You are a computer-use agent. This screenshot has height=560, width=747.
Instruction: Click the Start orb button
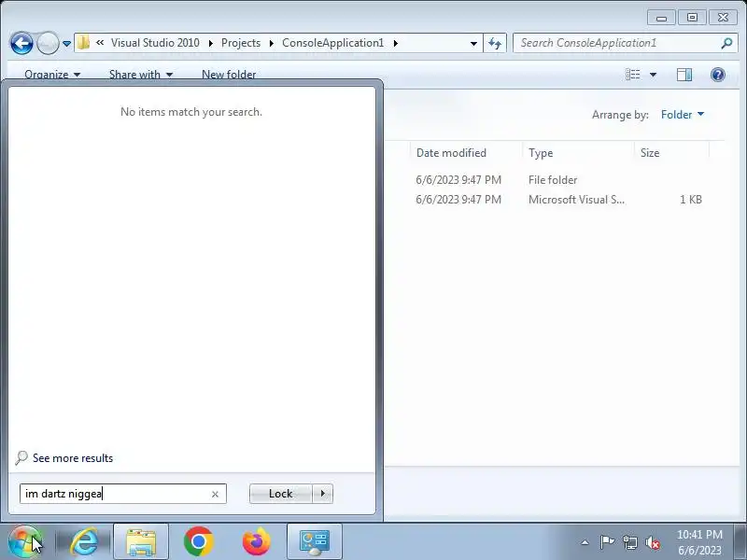tap(25, 542)
